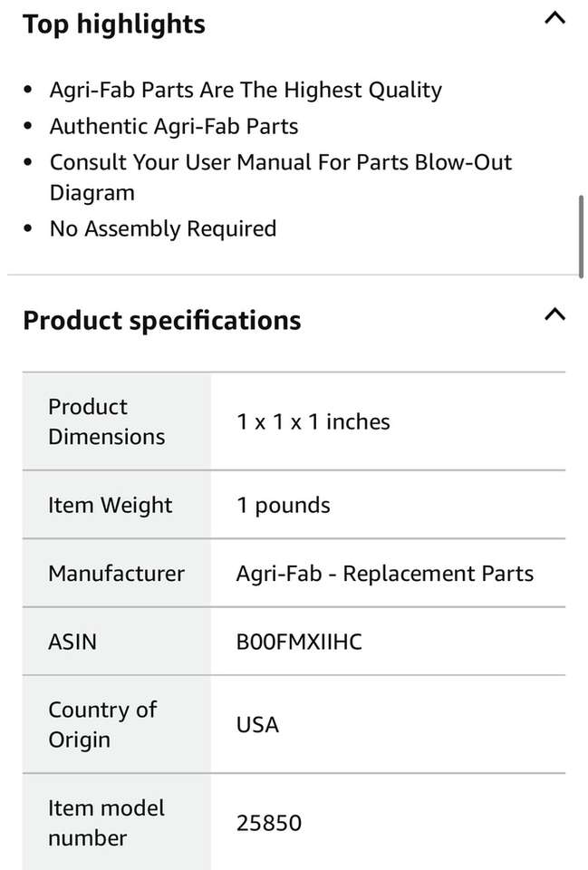
Task: Click 'Agri-Fab - Replacement Parts' manufacturer value
Action: (385, 573)
